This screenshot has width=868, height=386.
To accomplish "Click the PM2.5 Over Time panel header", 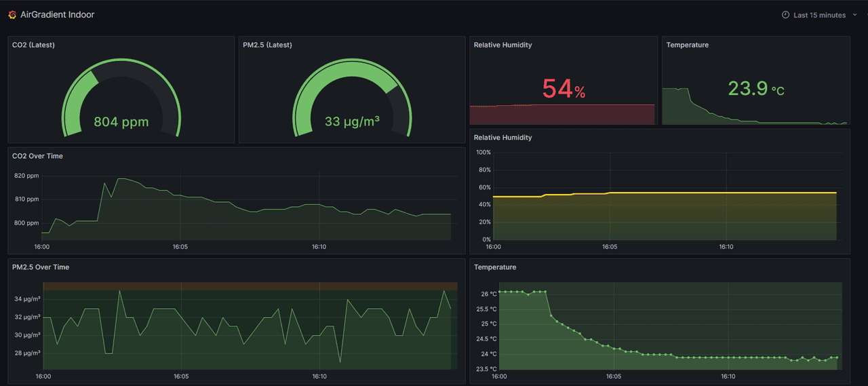I will click(41, 267).
